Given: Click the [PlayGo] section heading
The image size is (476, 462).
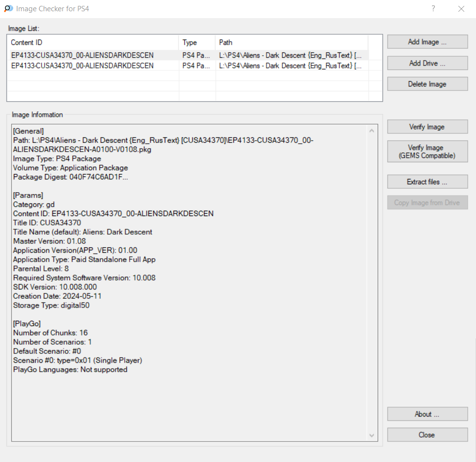Looking at the screenshot, I should (27, 323).
